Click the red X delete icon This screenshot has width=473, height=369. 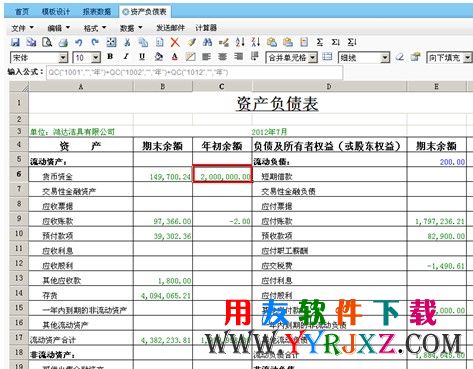click(x=175, y=42)
